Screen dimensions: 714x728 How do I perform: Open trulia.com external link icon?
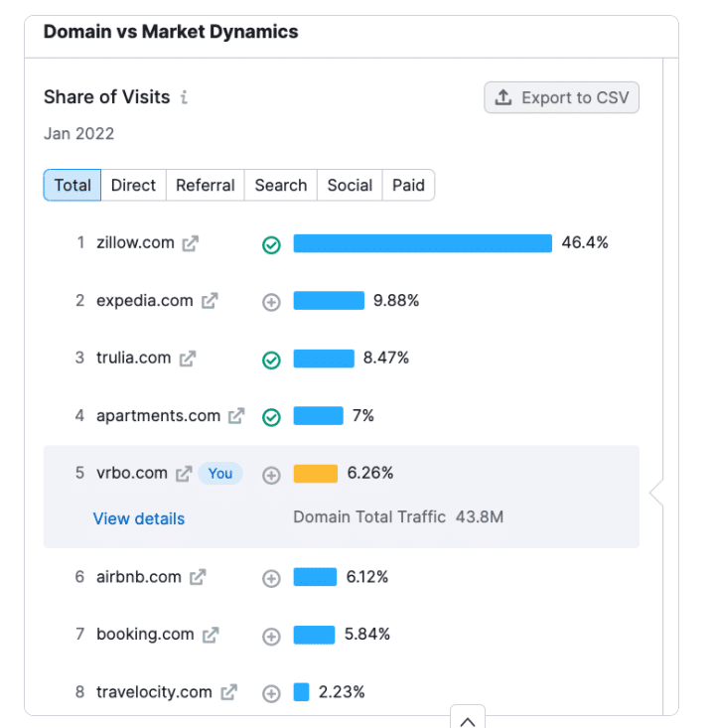188,359
